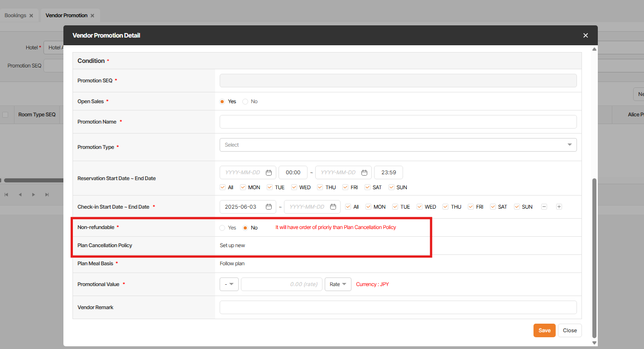The image size is (644, 349).
Task: Open the Promotion Type select dropdown
Action: 398,145
